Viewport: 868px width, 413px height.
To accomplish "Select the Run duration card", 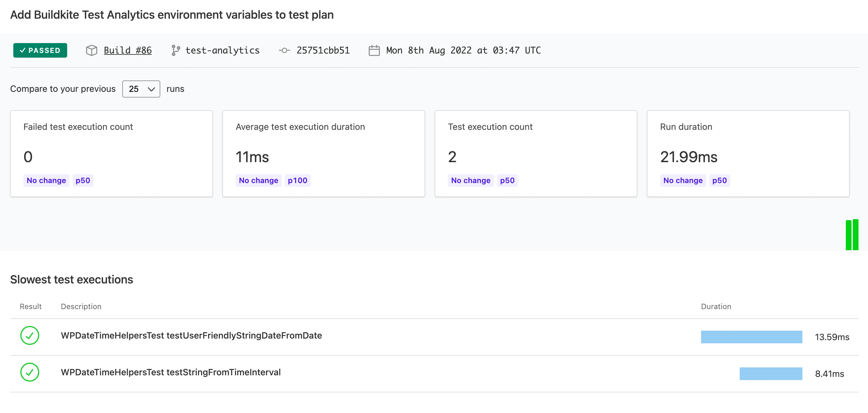I will coord(748,153).
